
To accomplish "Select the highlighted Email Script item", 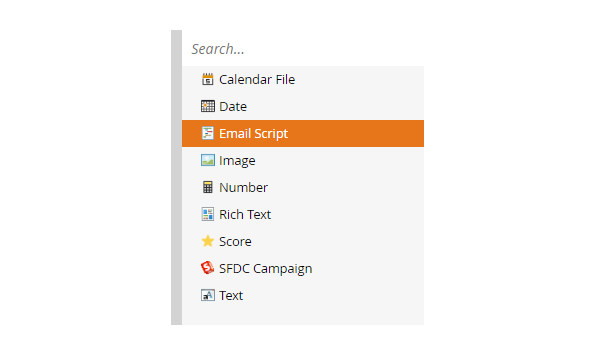I will pos(303,134).
